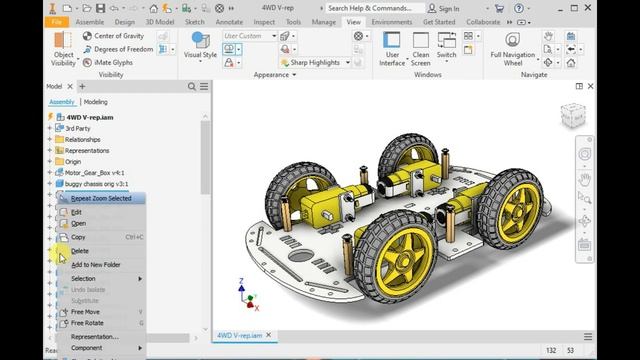Expand the Relationships folder
Viewport: 640px width, 360px height.
[x=50, y=139]
